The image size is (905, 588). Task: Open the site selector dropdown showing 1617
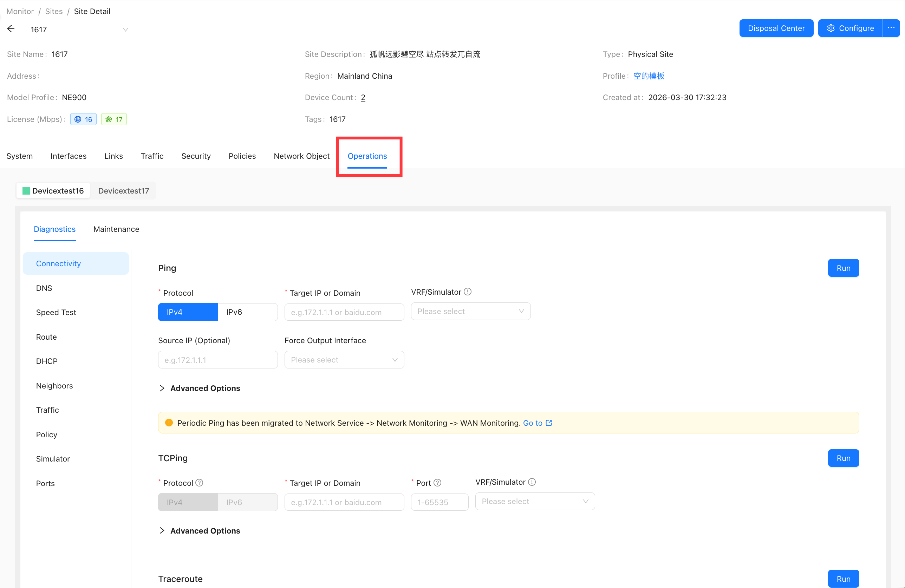point(79,30)
